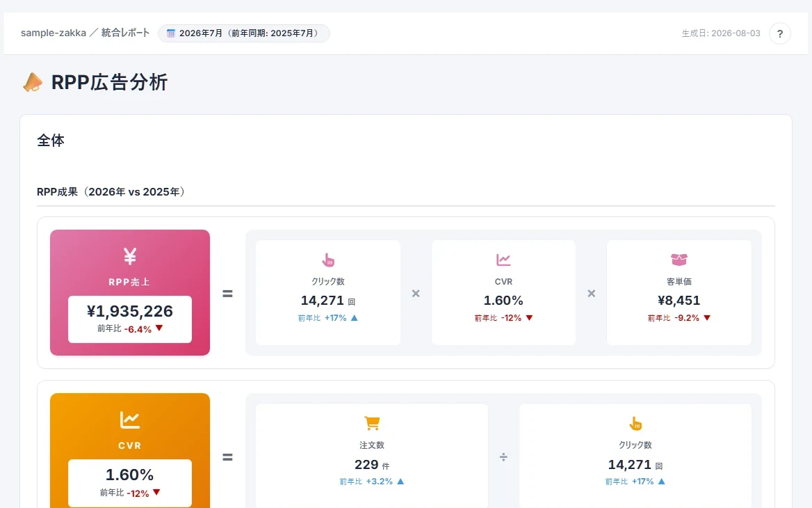Screen dimensions: 812x508
Task: Click the yen icon on RPP売上 card
Action: tap(130, 256)
